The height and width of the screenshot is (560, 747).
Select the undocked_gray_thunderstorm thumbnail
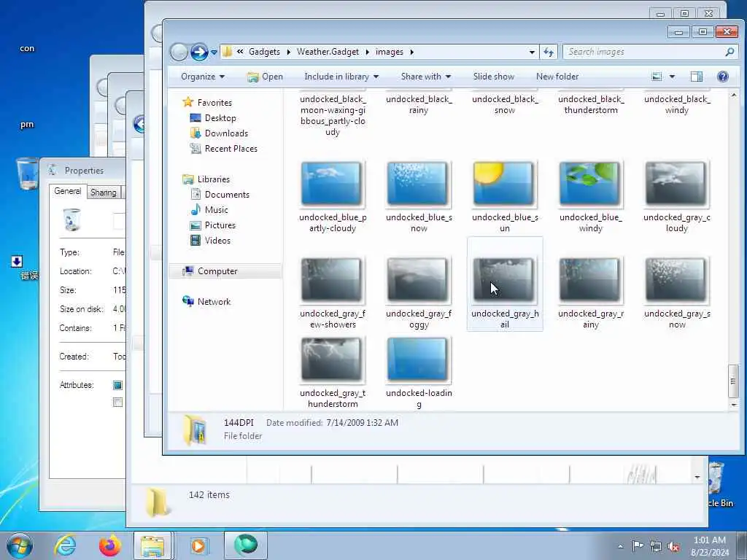point(332,359)
